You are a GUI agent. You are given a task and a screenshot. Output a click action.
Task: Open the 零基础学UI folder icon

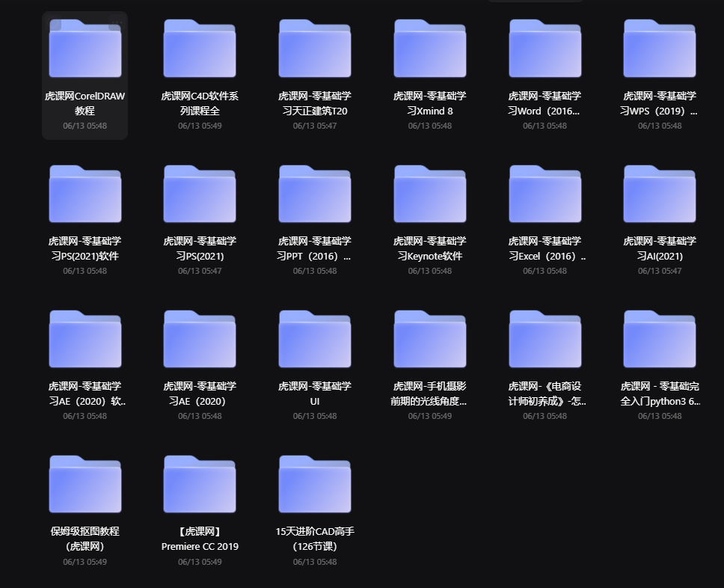pyautogui.click(x=315, y=339)
